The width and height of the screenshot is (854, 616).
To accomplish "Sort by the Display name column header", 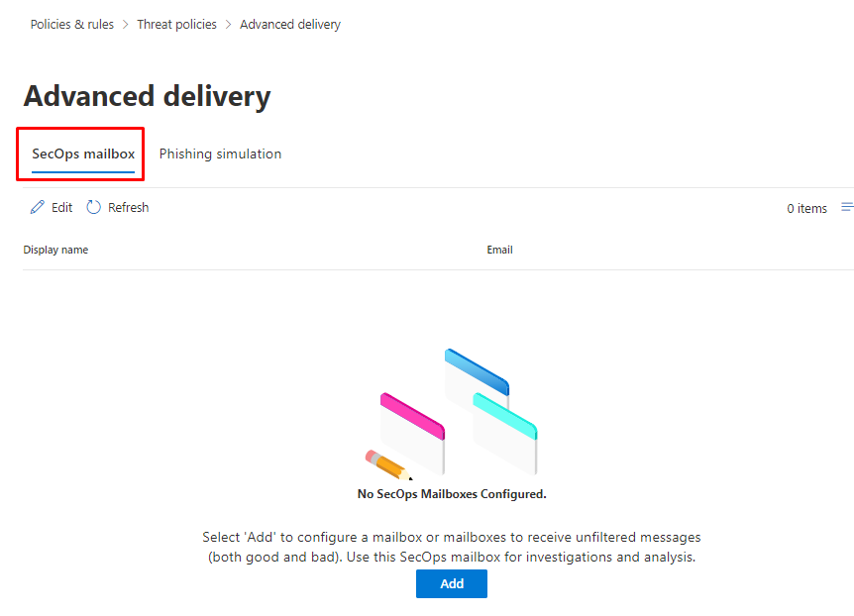I will click(55, 251).
